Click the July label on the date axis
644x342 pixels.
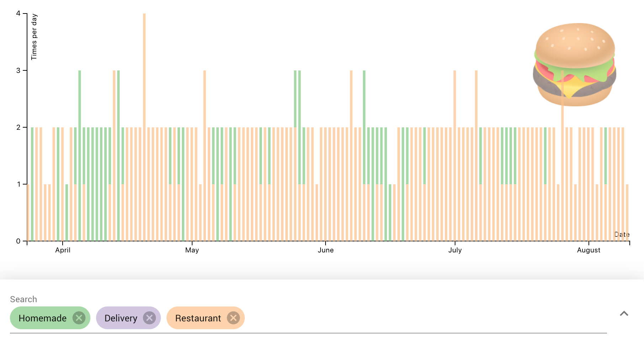[x=455, y=250]
